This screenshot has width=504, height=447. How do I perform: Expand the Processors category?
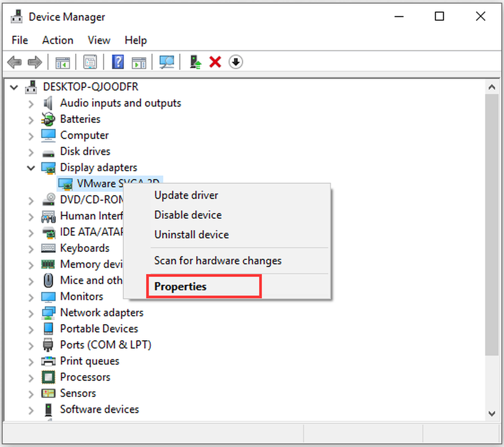pyautogui.click(x=31, y=378)
